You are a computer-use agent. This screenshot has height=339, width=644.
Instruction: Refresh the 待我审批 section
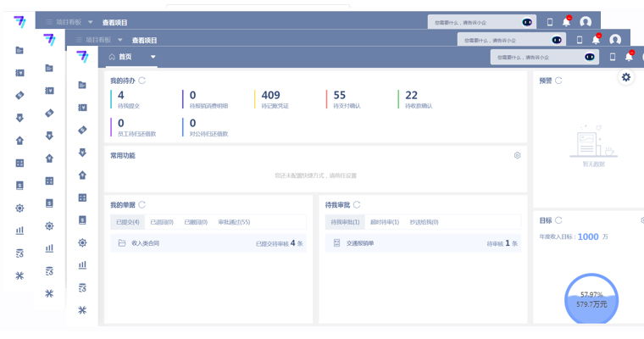[357, 204]
